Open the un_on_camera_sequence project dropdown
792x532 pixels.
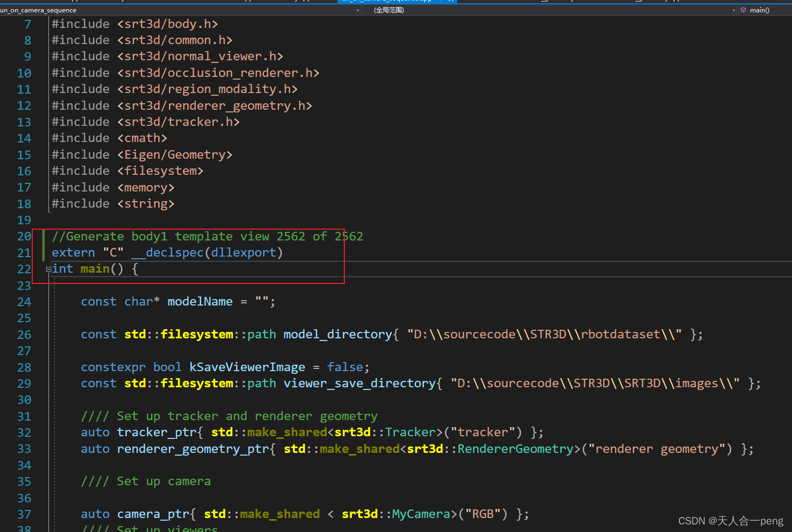357,10
